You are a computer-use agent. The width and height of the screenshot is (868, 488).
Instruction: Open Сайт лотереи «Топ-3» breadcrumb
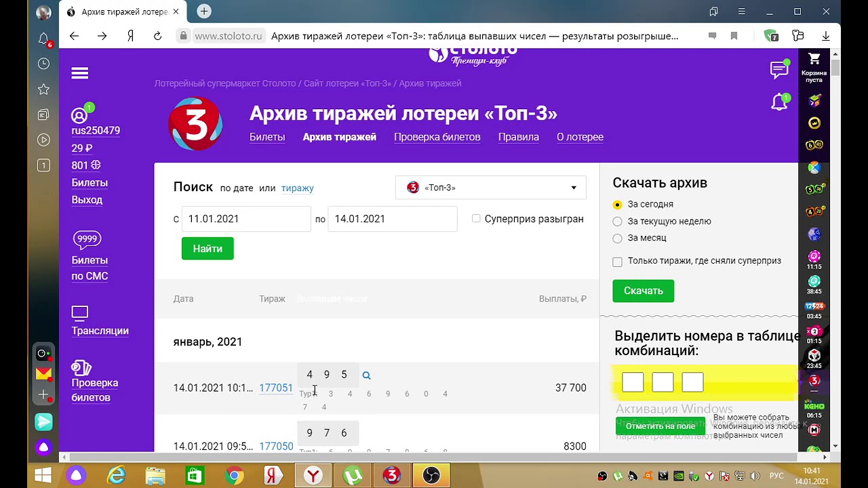click(x=347, y=83)
